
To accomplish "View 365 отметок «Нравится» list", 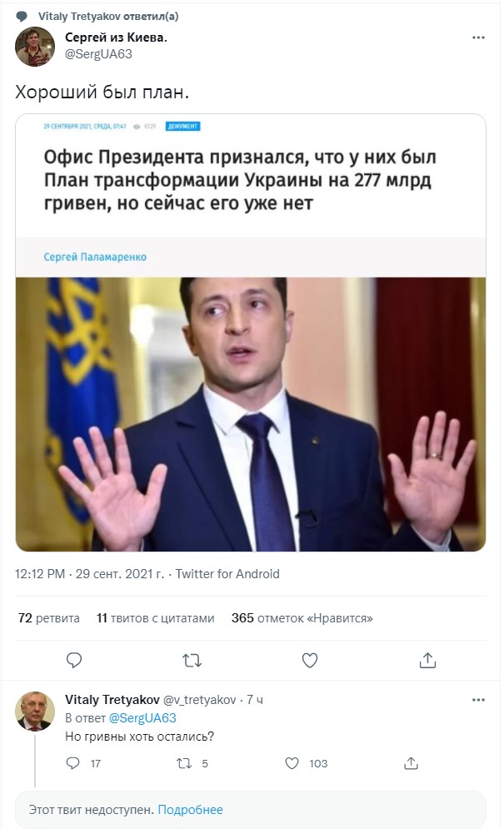I will [302, 618].
